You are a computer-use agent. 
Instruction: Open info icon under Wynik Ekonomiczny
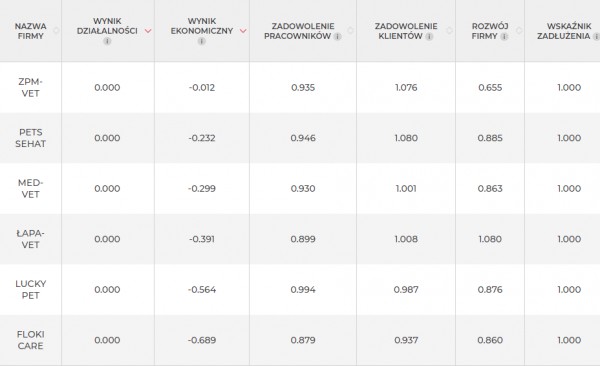(x=202, y=41)
